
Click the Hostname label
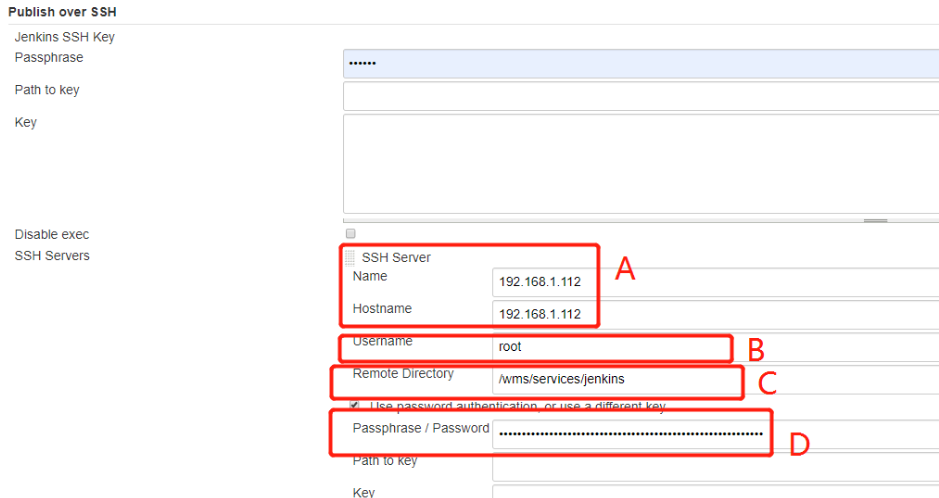[382, 309]
